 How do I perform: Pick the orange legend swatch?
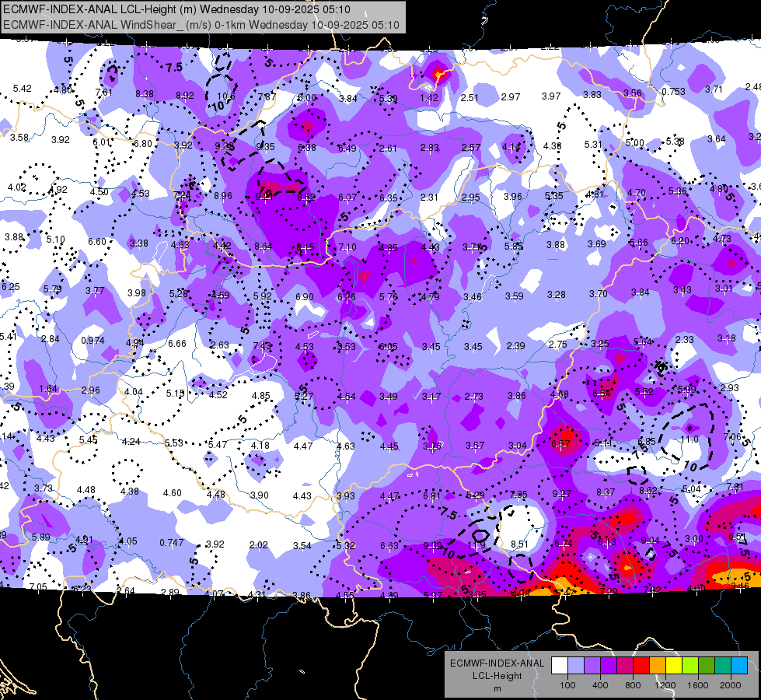point(658,666)
